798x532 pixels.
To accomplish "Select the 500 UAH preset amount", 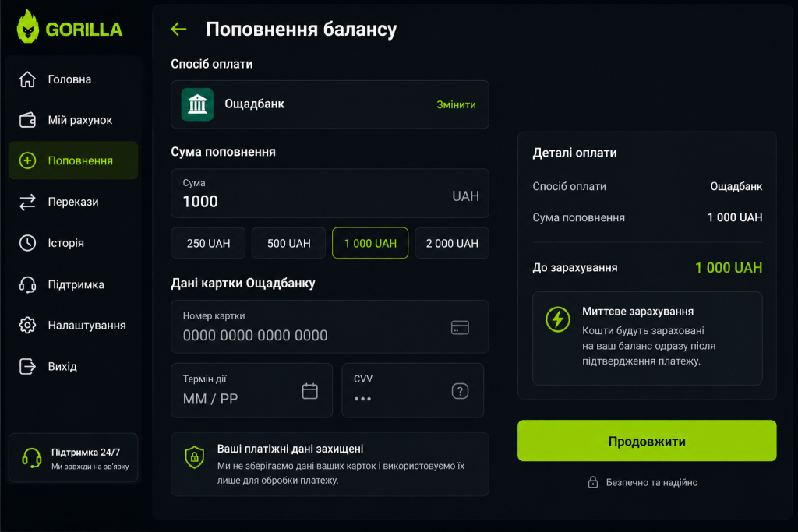I will [288, 243].
